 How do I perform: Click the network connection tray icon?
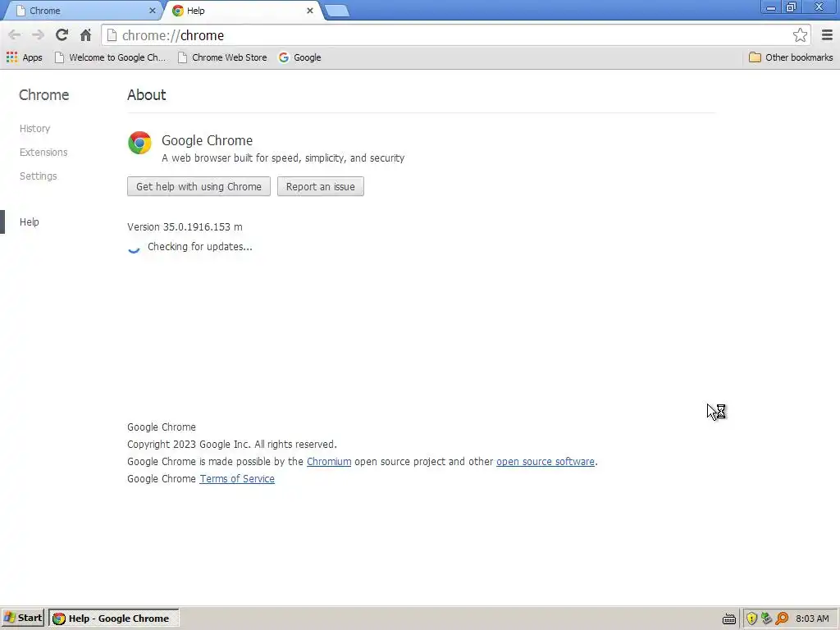[x=767, y=619]
